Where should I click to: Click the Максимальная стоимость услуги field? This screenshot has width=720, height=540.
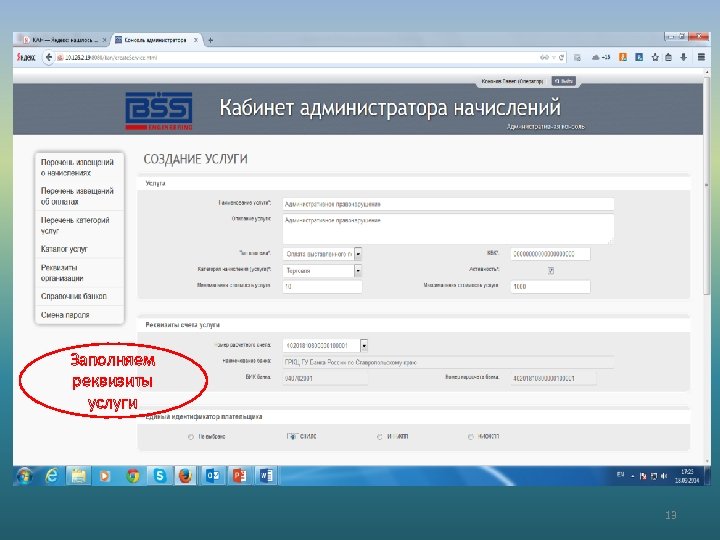coord(550,287)
